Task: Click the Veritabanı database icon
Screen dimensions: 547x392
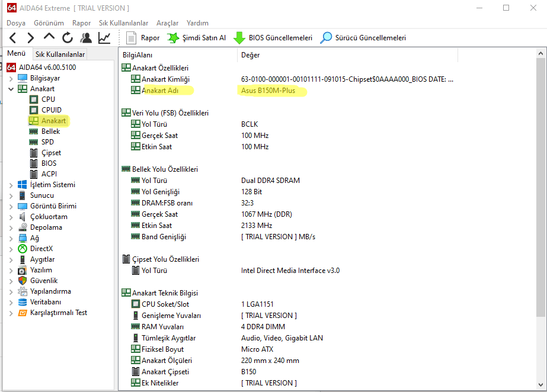Action: pyautogui.click(x=23, y=302)
